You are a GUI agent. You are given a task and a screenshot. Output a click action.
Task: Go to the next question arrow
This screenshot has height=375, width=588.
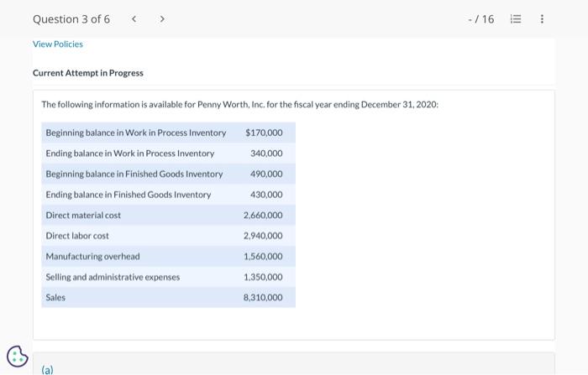click(x=162, y=18)
